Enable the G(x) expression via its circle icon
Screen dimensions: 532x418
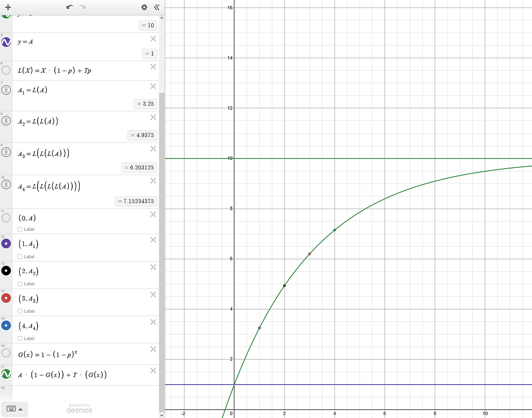click(x=6, y=353)
